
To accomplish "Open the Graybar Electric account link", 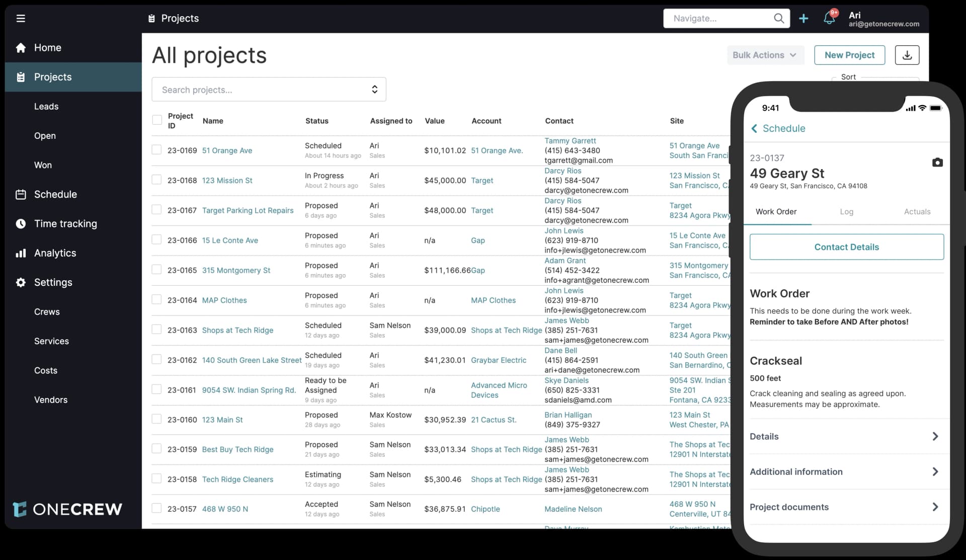I will pos(499,360).
